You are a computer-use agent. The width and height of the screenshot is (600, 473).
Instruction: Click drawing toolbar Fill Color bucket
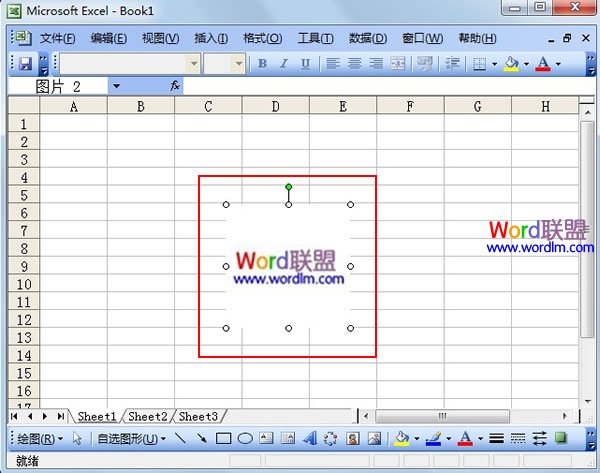coord(402,439)
